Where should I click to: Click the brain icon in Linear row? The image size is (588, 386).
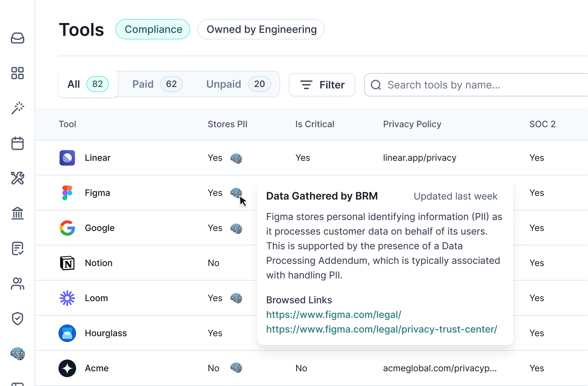[236, 158]
